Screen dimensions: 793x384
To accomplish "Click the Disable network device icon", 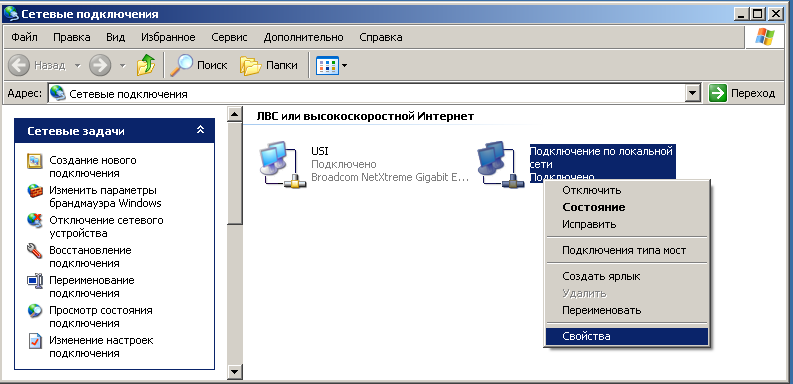I will (34, 221).
